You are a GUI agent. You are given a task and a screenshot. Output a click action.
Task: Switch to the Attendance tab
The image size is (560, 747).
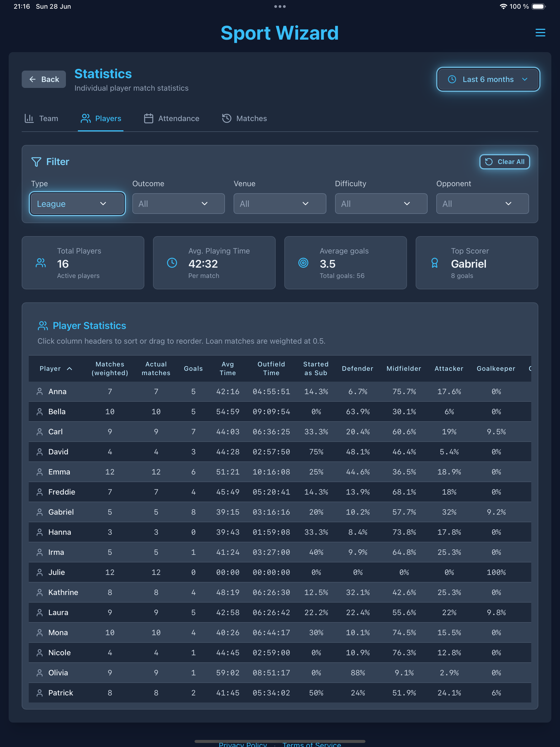pos(171,119)
